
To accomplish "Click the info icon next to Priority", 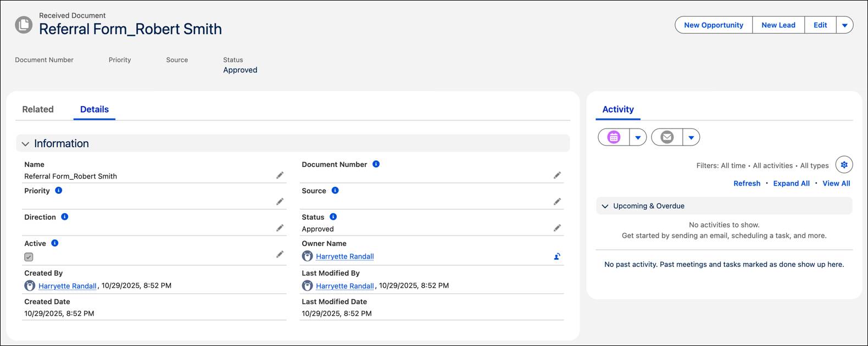I will click(x=59, y=191).
